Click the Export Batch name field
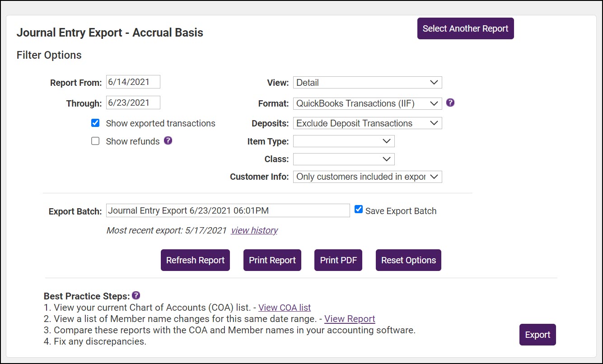This screenshot has width=603, height=364. click(228, 210)
